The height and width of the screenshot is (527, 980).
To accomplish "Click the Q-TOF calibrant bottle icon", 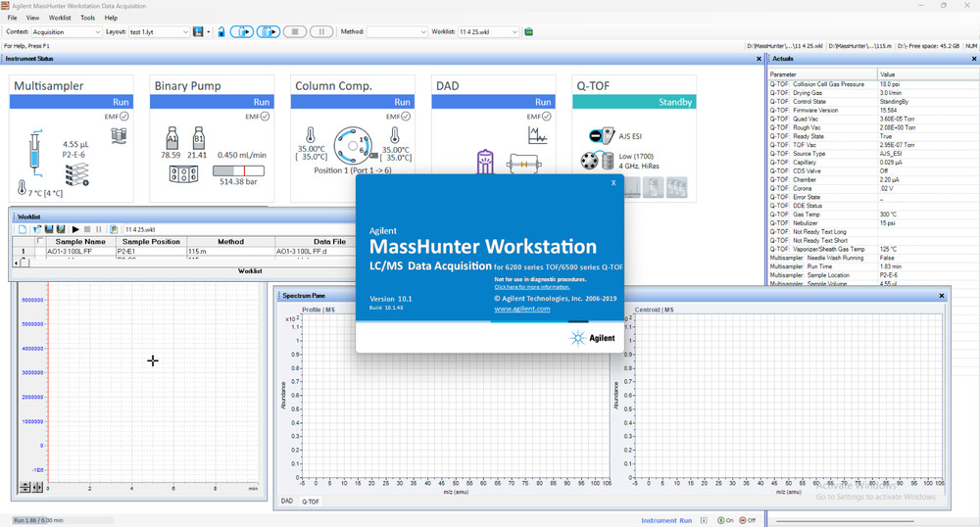I will coord(608,161).
